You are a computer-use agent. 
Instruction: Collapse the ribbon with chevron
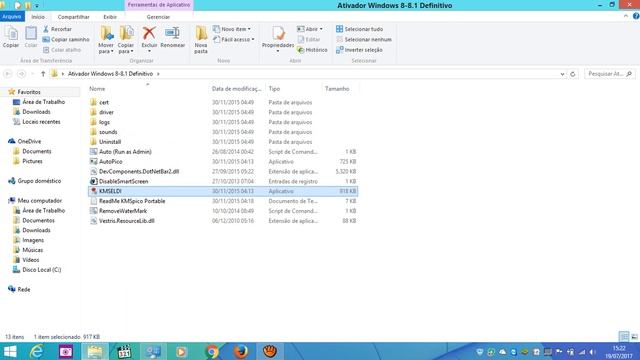[x=626, y=16]
